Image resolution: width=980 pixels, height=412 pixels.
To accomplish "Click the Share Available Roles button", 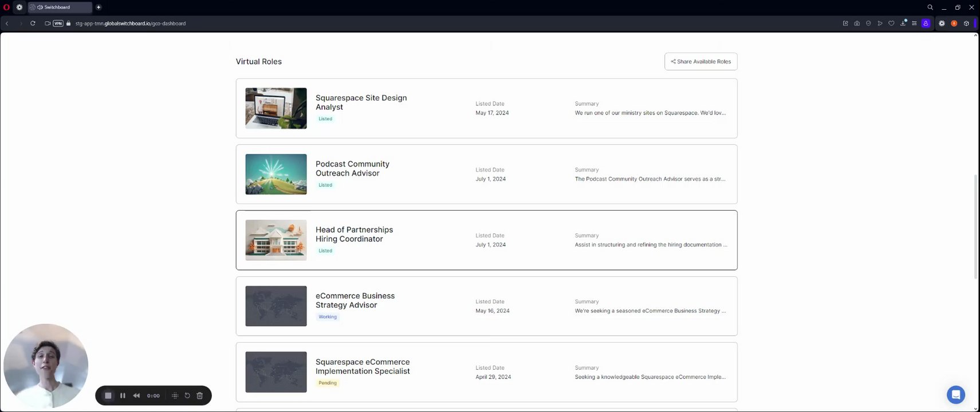I will [x=700, y=62].
